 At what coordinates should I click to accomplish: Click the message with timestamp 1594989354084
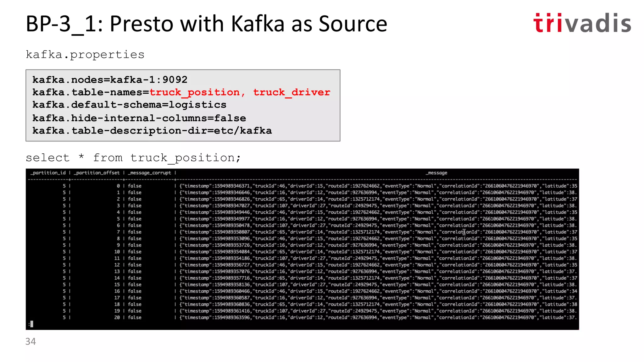[378, 252]
